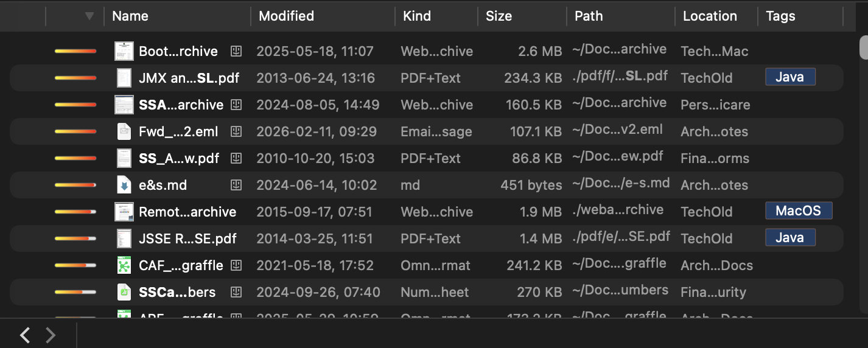Click the Numbers spreadsheet icon for SSCa…bers
The image size is (868, 348).
tap(124, 292)
